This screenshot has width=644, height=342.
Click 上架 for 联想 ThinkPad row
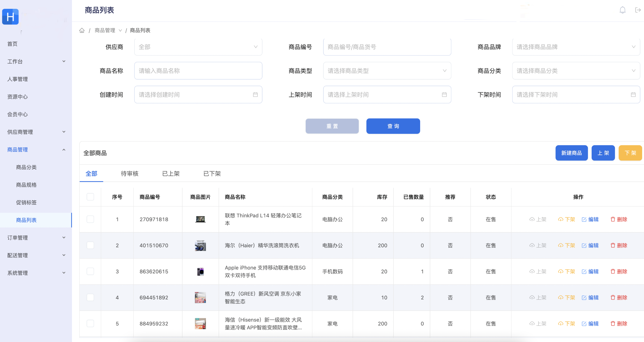pyautogui.click(x=538, y=219)
